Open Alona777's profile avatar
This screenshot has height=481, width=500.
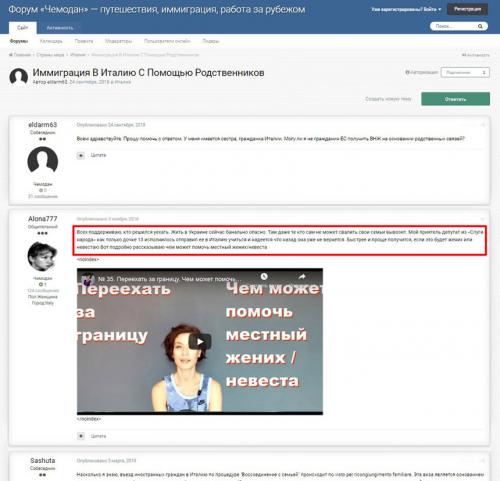click(42, 256)
